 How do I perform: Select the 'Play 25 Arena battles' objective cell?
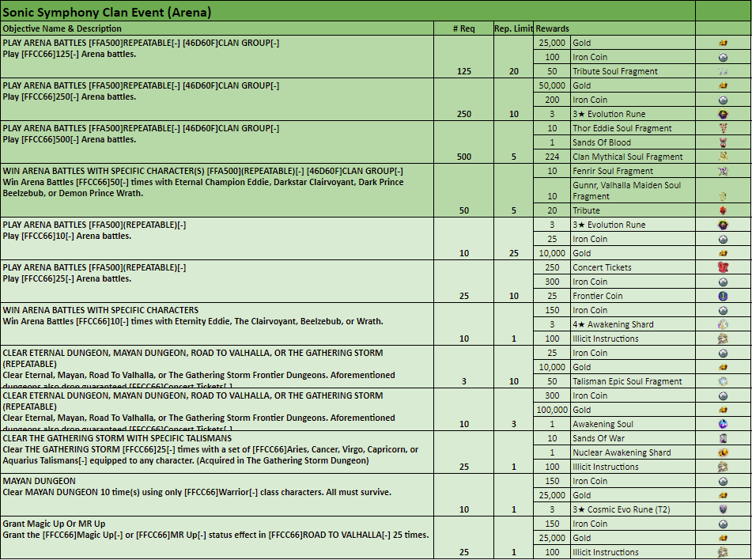click(217, 282)
